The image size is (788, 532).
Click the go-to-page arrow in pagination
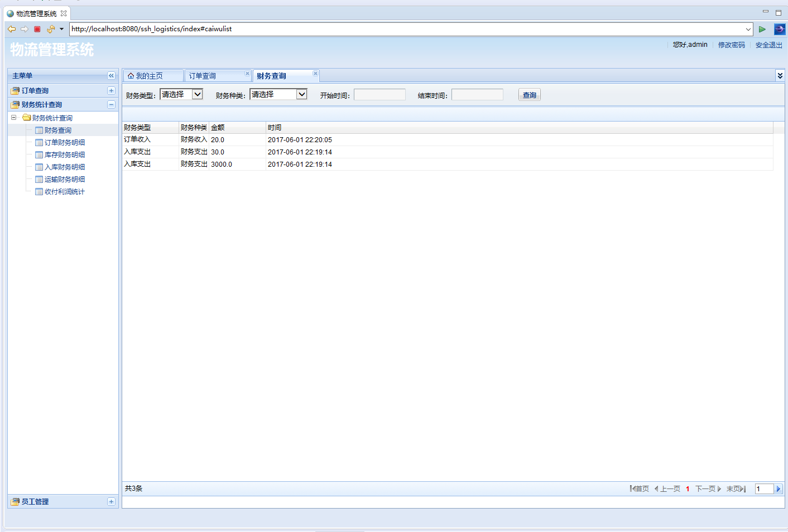(779, 489)
